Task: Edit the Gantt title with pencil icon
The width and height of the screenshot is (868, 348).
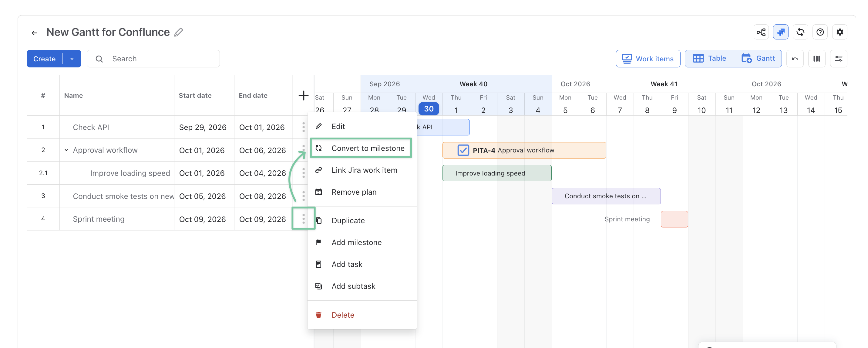Action: click(179, 32)
